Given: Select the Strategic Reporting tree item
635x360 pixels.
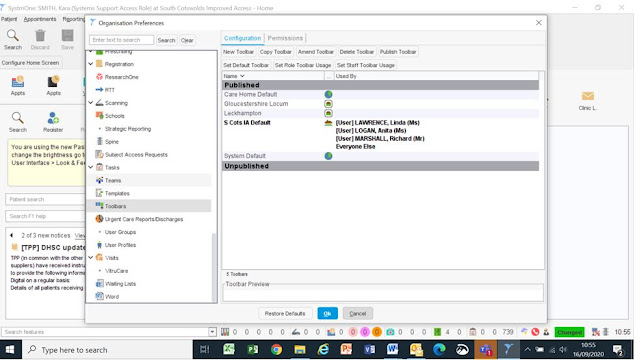Looking at the screenshot, I should tap(128, 129).
